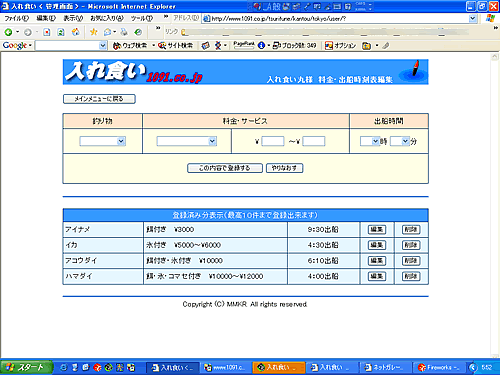The height and width of the screenshot is (375, 500).
Task: Switch to the ネットガレー taskbar window
Action: [385, 367]
